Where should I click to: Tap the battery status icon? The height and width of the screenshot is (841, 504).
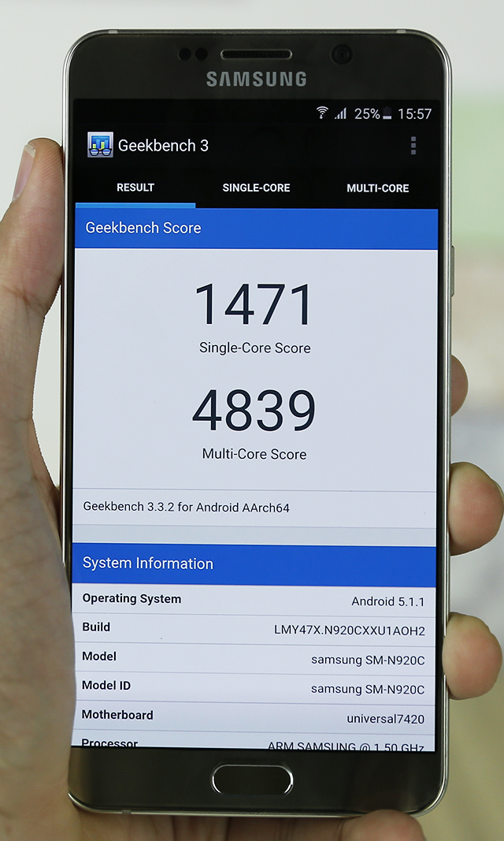(x=387, y=113)
